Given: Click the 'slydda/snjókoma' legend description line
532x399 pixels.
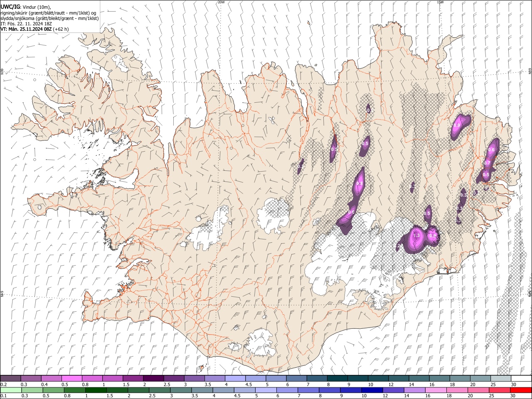Looking at the screenshot, I should tap(49, 18).
